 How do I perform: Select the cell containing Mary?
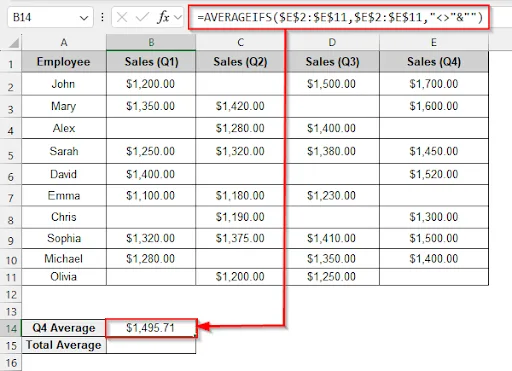(x=64, y=106)
